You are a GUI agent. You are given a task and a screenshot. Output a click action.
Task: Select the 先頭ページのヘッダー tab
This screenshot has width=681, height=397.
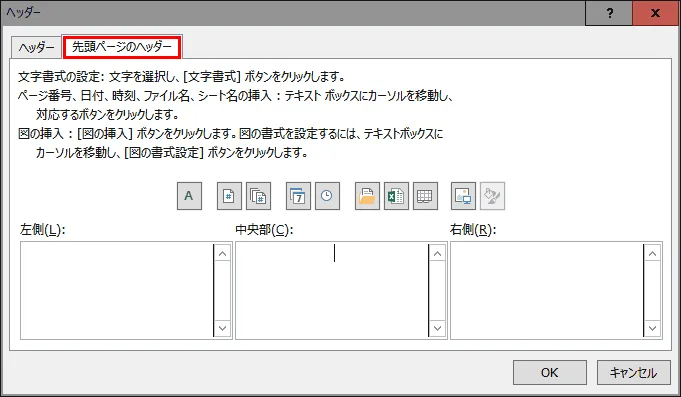click(x=122, y=47)
